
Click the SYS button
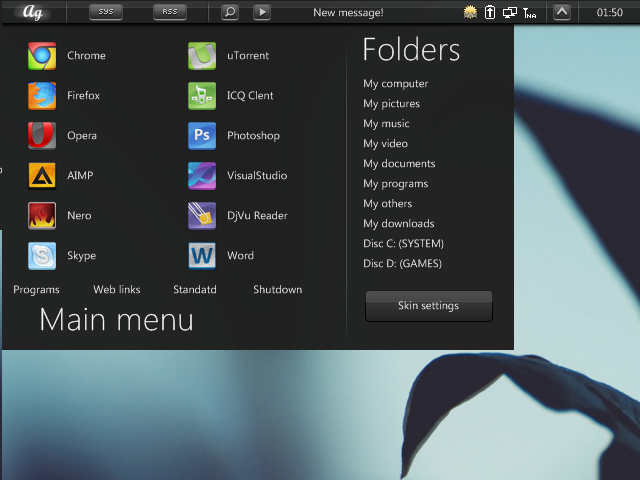(106, 12)
